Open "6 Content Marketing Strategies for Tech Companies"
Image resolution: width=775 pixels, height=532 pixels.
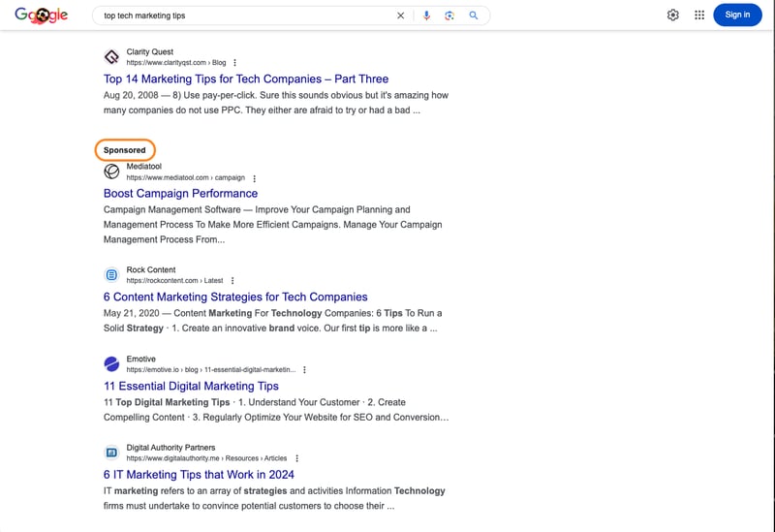coord(235,297)
